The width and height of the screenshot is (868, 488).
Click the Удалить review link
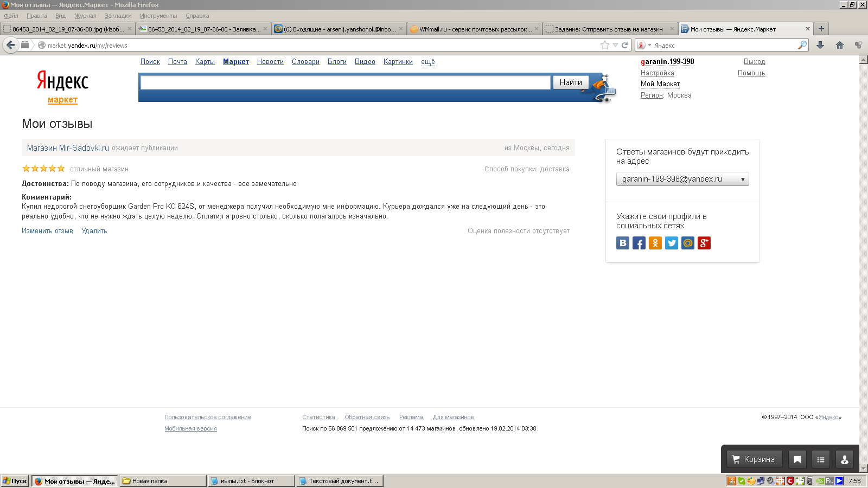[94, 231]
